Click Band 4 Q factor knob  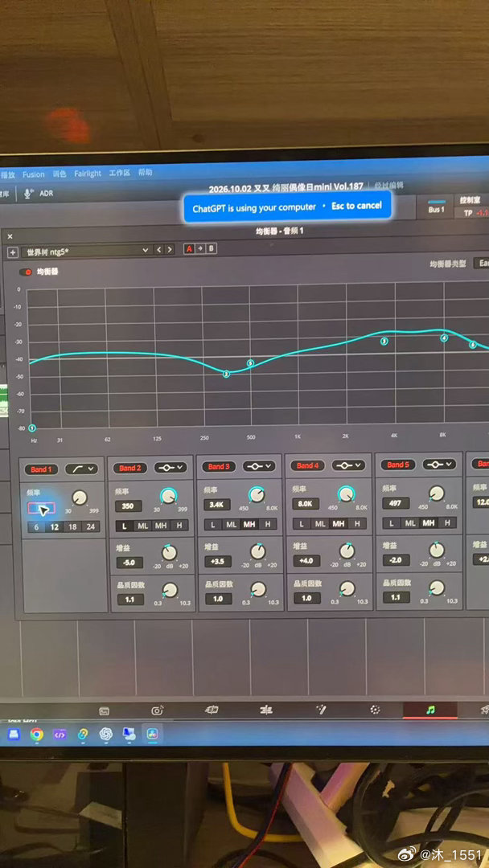point(347,588)
